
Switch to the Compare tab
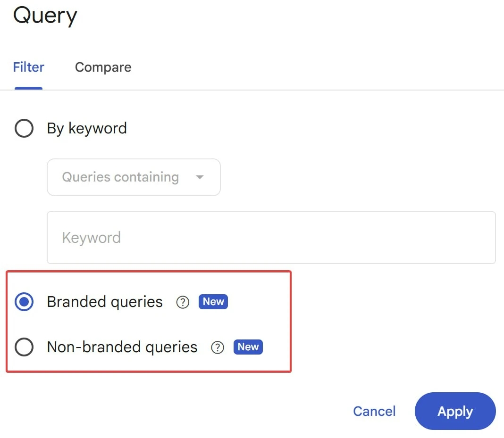[x=103, y=67]
